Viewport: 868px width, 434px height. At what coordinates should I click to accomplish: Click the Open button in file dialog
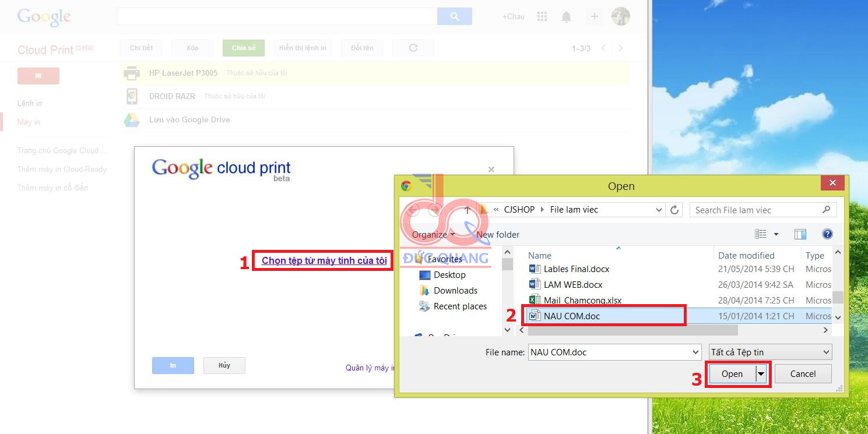click(732, 374)
